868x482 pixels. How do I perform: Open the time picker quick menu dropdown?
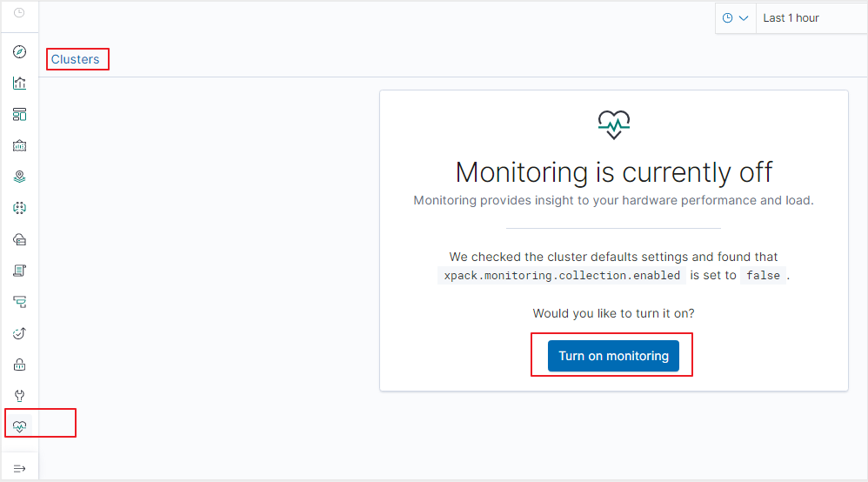[x=736, y=17]
